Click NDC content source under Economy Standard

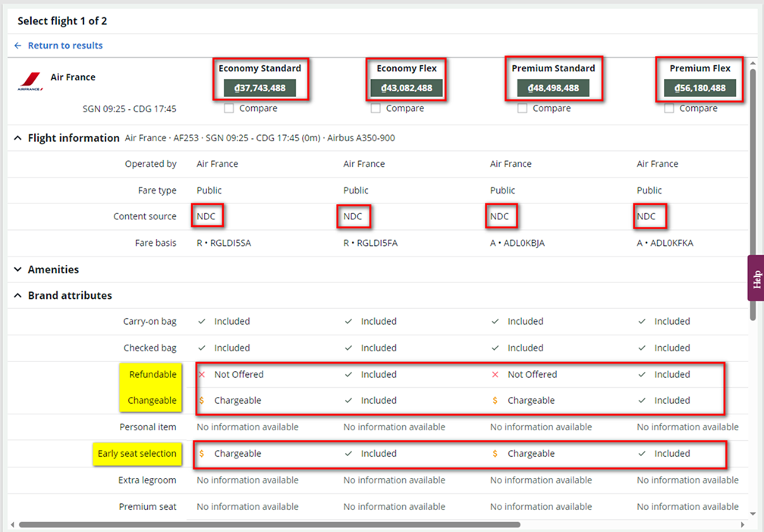point(206,216)
